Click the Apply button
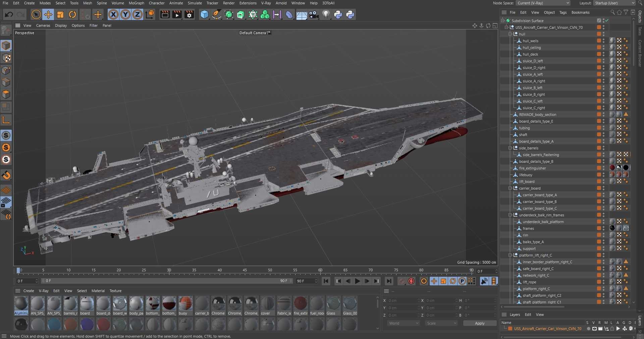644x339 pixels. coord(480,323)
